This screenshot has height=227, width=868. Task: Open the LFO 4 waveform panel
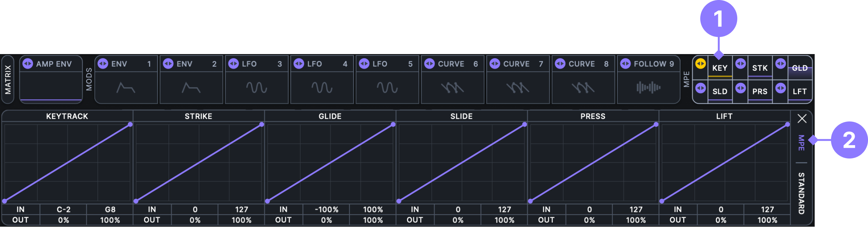tap(322, 88)
